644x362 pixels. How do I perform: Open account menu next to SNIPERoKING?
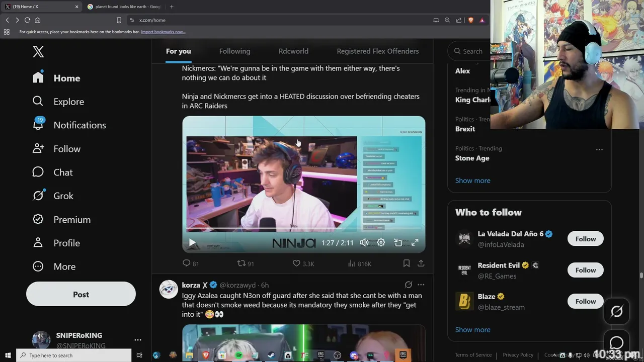138,340
